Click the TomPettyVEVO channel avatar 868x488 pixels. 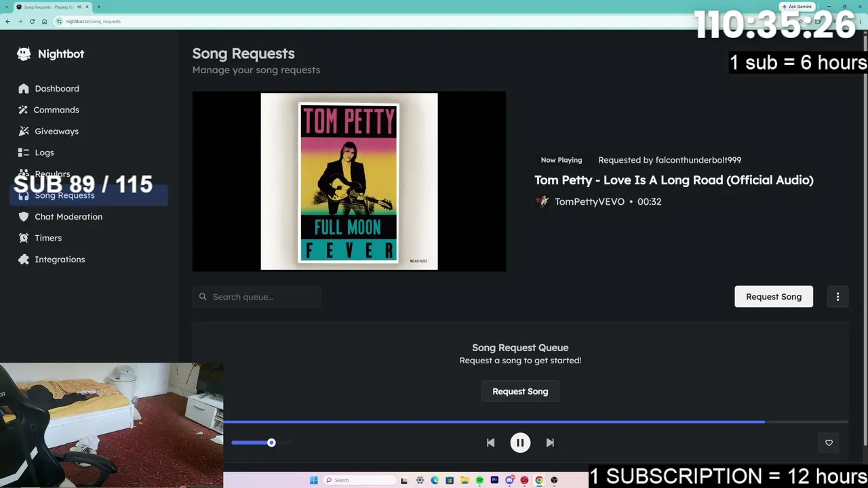pyautogui.click(x=542, y=201)
